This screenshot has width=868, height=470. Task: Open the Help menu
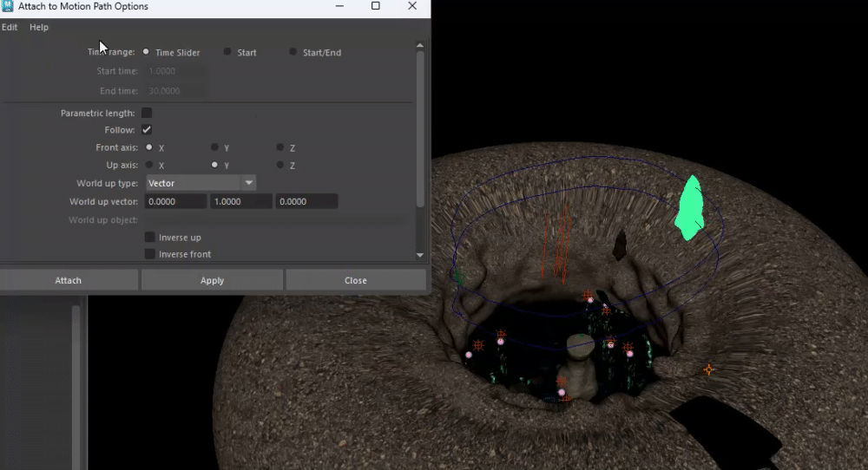(x=39, y=27)
